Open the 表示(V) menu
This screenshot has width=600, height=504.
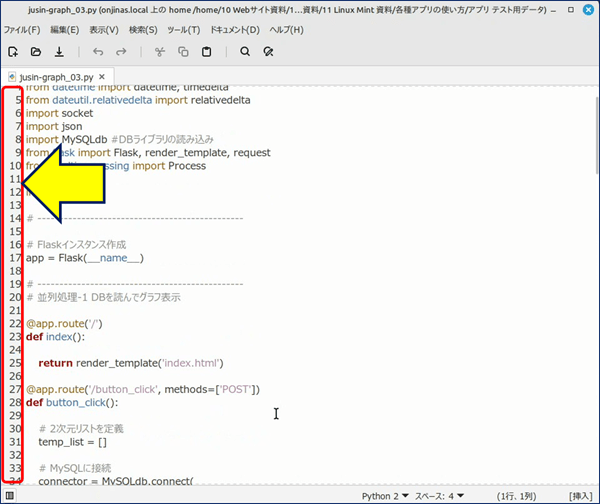pos(104,30)
